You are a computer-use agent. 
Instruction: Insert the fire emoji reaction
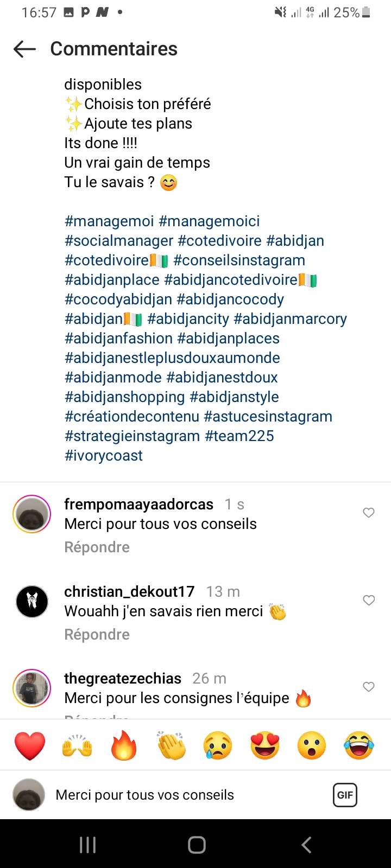124,746
